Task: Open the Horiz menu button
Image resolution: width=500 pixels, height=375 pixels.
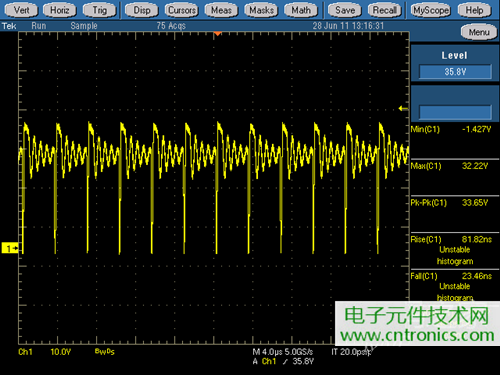Action: coord(60,10)
